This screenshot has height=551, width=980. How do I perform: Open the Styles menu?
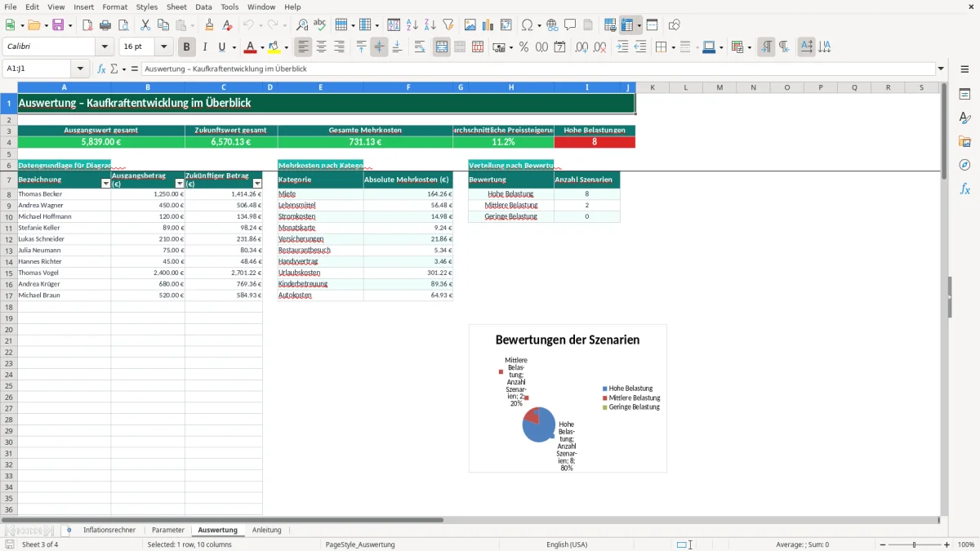pos(147,7)
